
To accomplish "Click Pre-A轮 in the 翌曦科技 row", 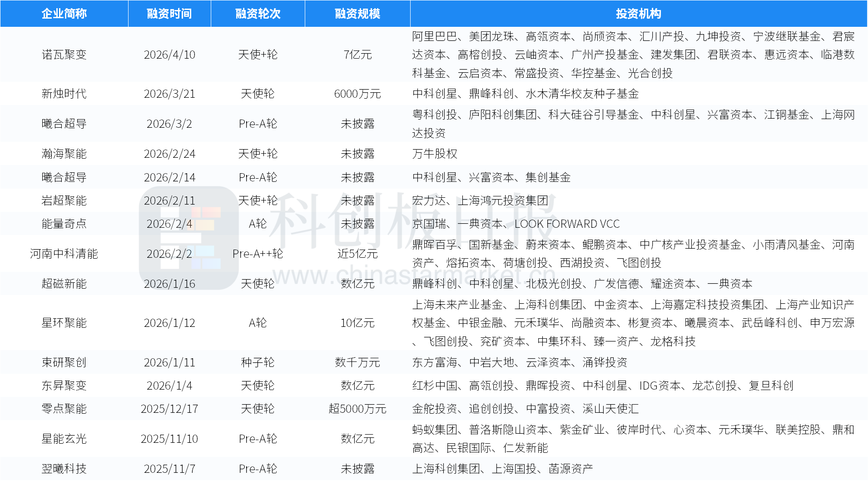I will (258, 469).
